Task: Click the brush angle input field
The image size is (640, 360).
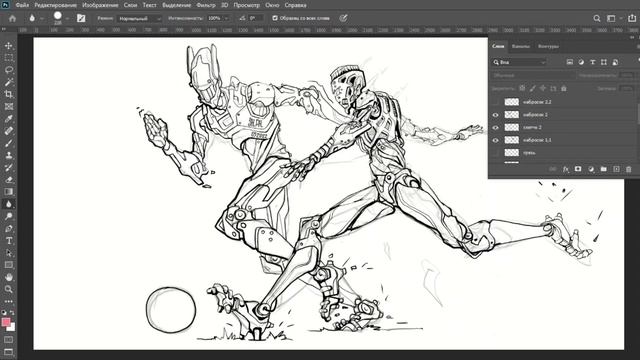Action: (x=256, y=18)
